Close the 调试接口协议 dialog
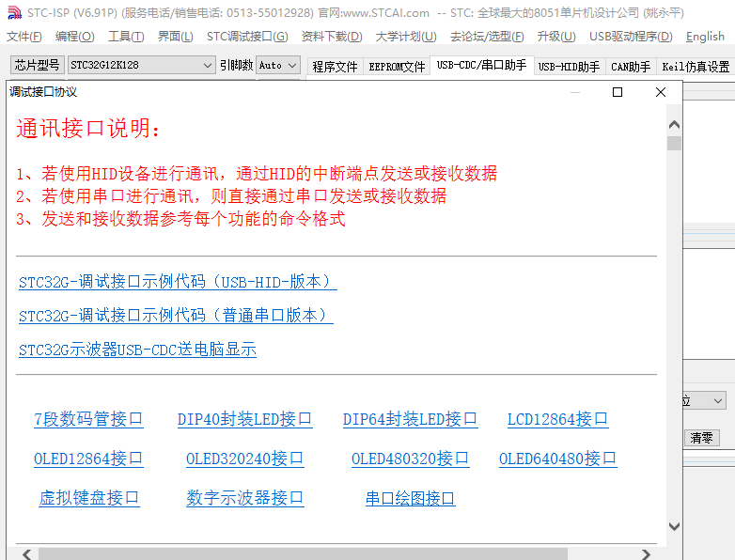 point(661,92)
